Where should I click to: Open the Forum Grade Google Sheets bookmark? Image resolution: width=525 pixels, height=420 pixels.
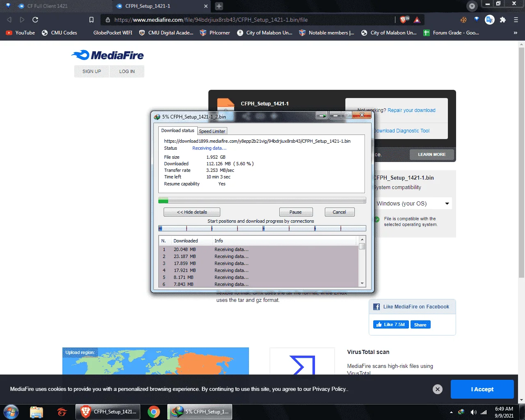pyautogui.click(x=451, y=33)
